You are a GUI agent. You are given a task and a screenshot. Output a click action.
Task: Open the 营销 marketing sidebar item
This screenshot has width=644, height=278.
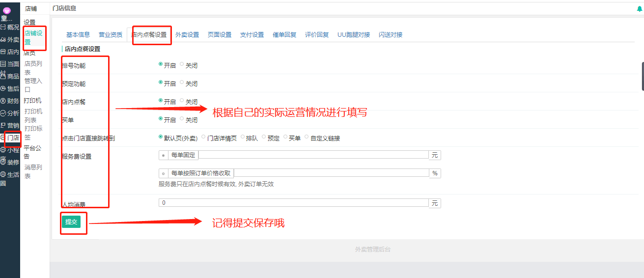coord(10,125)
